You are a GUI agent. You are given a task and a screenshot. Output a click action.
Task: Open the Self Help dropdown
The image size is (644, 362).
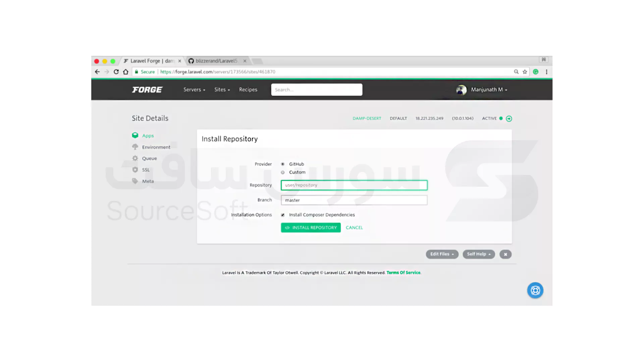coord(479,254)
